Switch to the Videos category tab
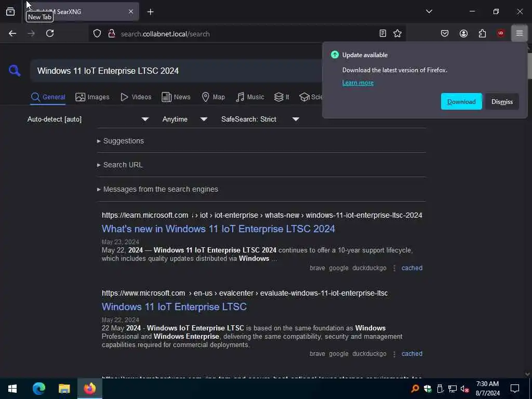Viewport: 532px width, 399px height. [x=136, y=97]
